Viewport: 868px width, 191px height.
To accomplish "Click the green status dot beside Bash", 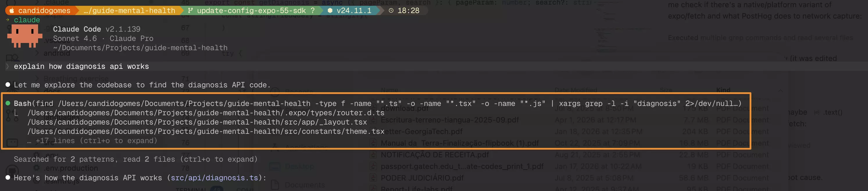I will [8, 103].
